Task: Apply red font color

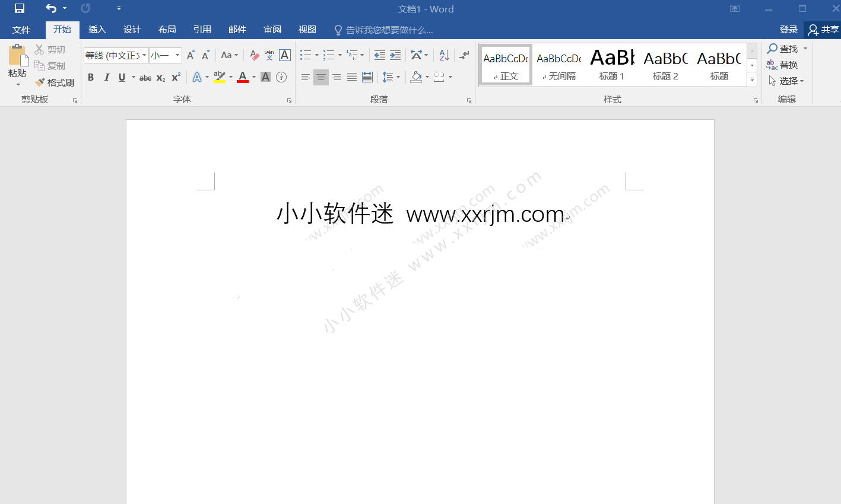Action: pos(243,77)
